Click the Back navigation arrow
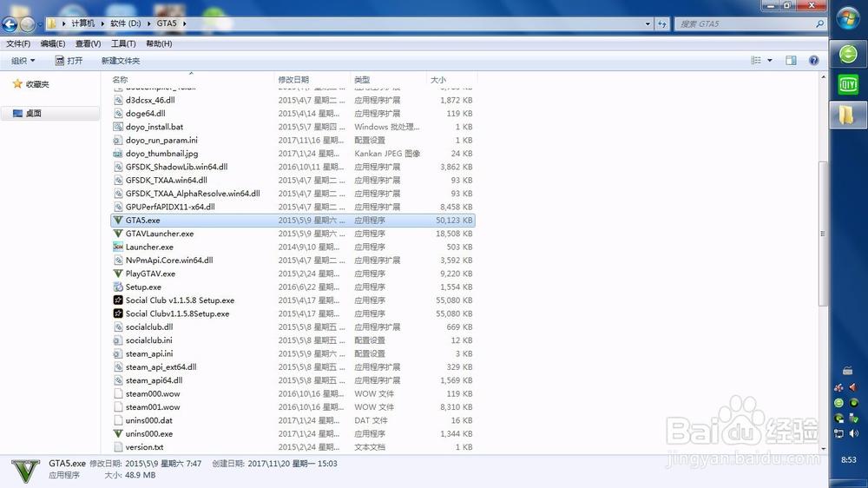 click(x=10, y=23)
